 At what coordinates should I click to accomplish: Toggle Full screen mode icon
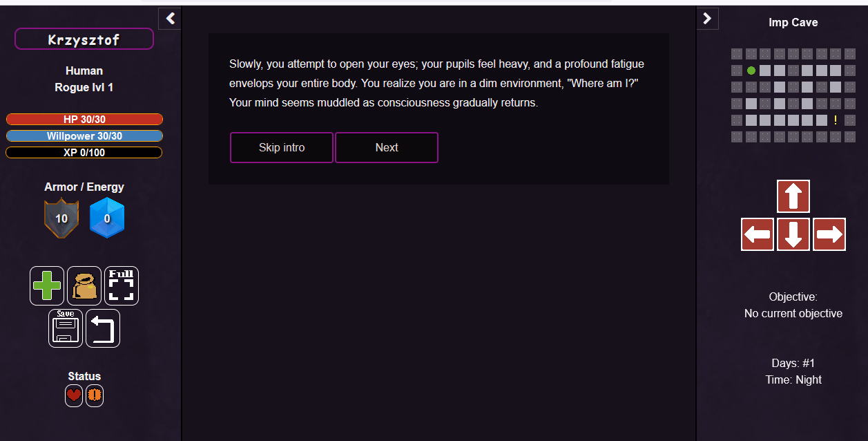122,285
